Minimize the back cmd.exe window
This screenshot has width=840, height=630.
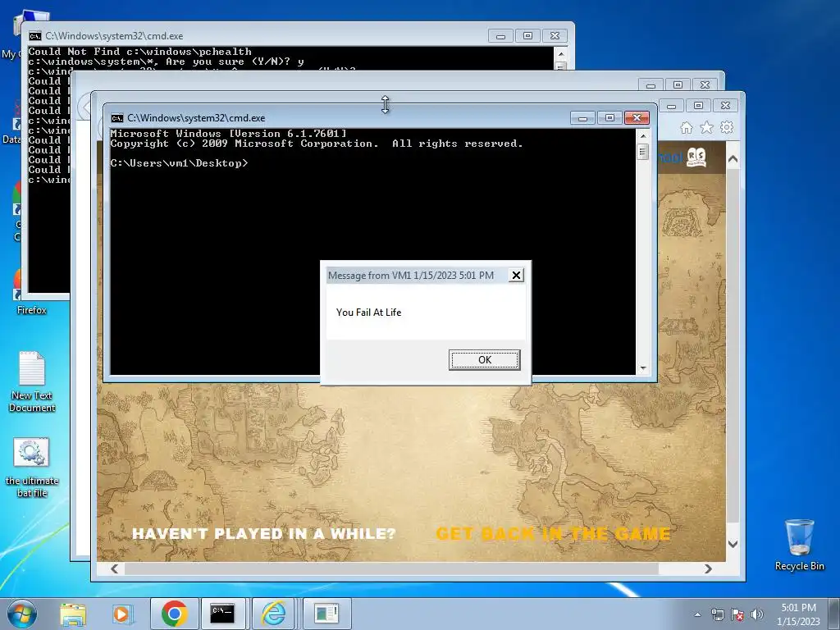500,36
